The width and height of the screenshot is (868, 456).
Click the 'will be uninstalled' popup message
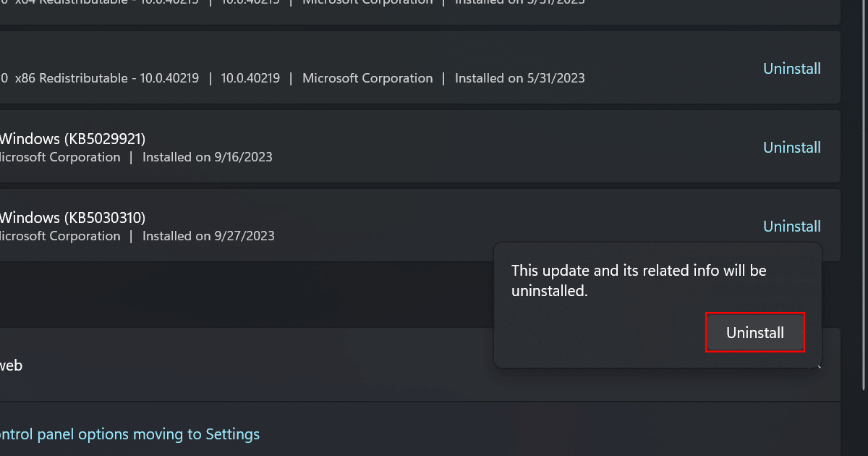click(638, 281)
